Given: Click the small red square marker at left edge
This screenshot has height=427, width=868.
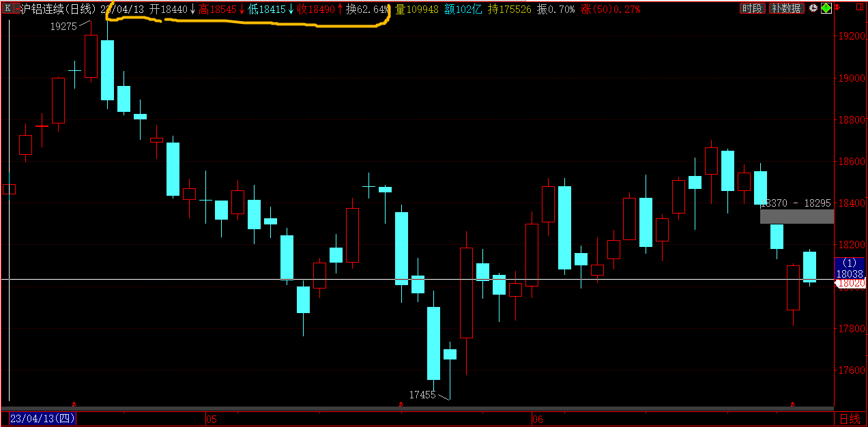Looking at the screenshot, I should [x=9, y=189].
